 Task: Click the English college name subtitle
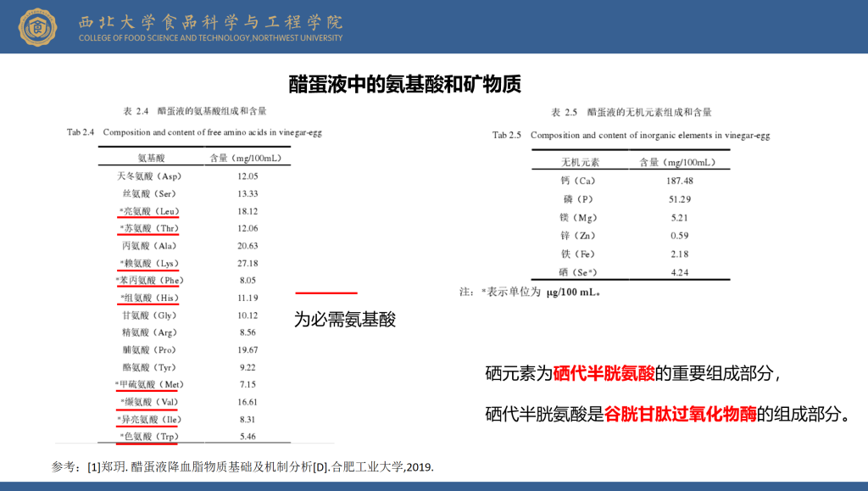point(210,38)
